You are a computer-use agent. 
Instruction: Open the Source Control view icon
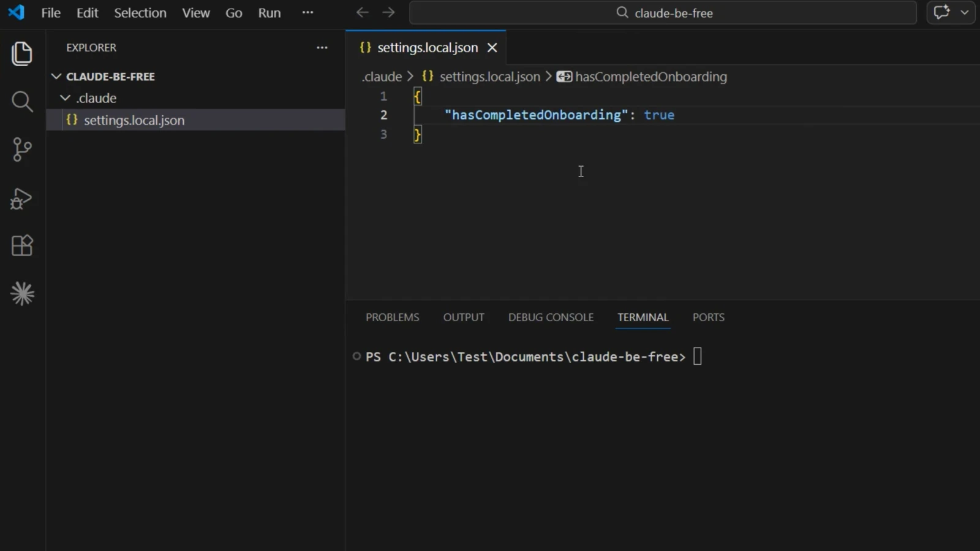(x=22, y=150)
